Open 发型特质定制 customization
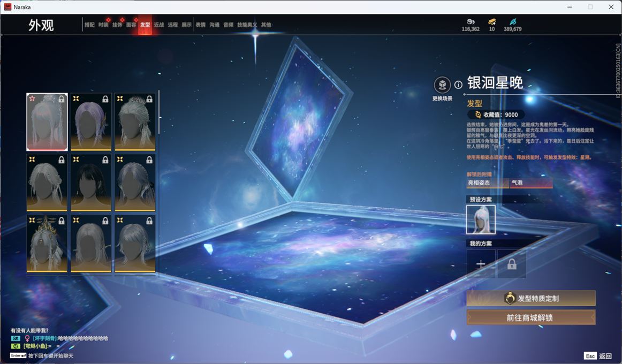 point(531,298)
